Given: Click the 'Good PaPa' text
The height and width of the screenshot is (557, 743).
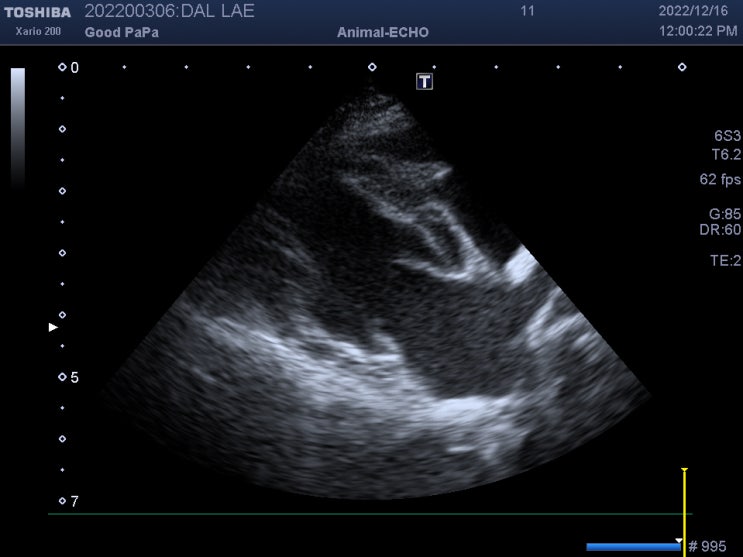Looking at the screenshot, I should [122, 32].
